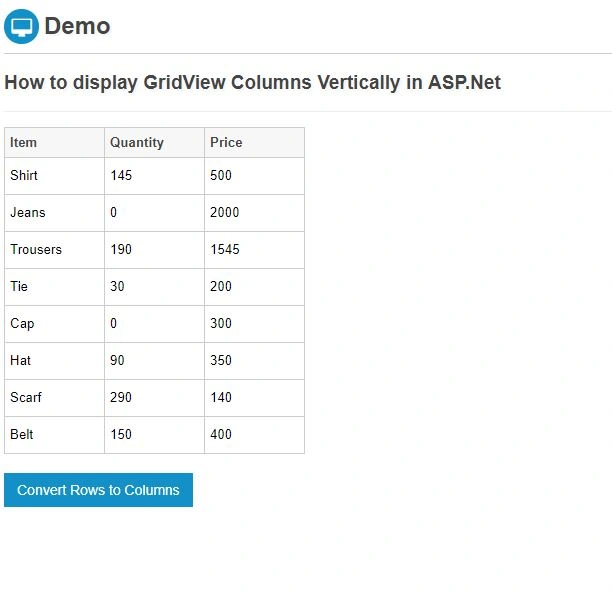
Task: Select the price value 1545
Action: (225, 249)
